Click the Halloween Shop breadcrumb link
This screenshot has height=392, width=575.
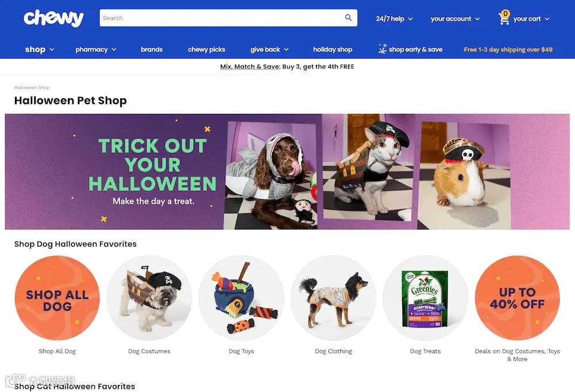(32, 87)
